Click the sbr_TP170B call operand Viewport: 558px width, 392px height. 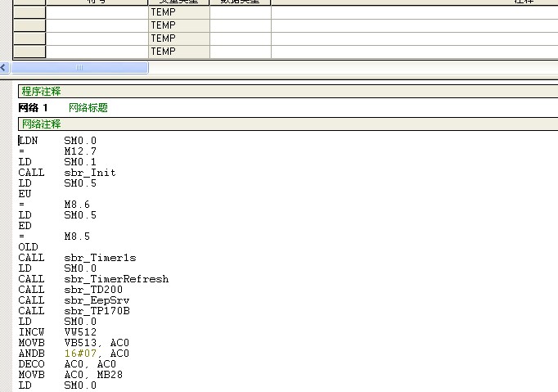coord(97,311)
